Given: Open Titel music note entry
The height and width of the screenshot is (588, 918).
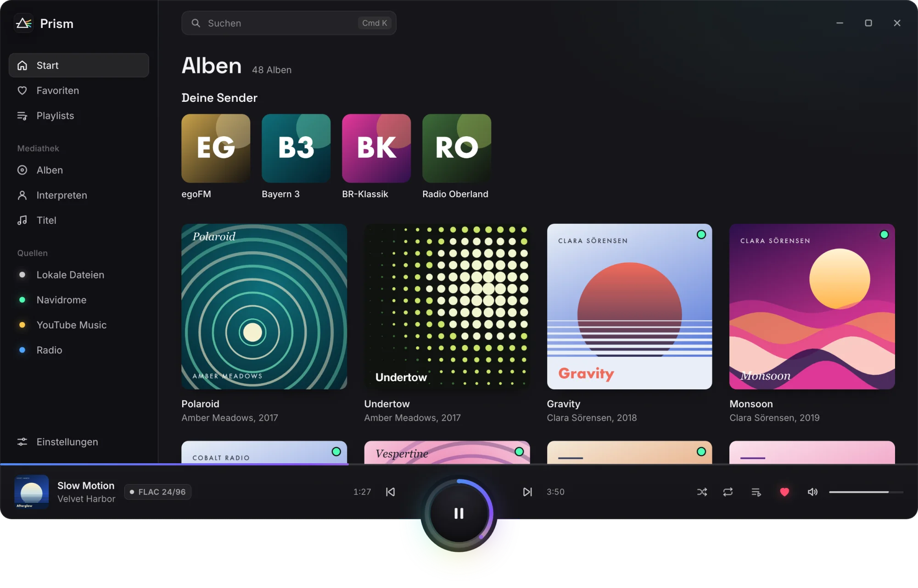Looking at the screenshot, I should [78, 220].
